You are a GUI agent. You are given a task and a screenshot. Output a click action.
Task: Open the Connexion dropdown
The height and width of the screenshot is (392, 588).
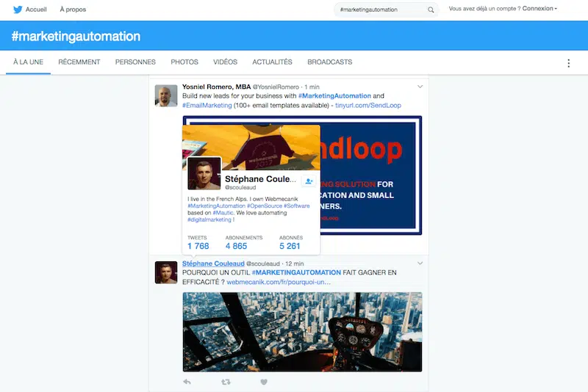coord(539,9)
